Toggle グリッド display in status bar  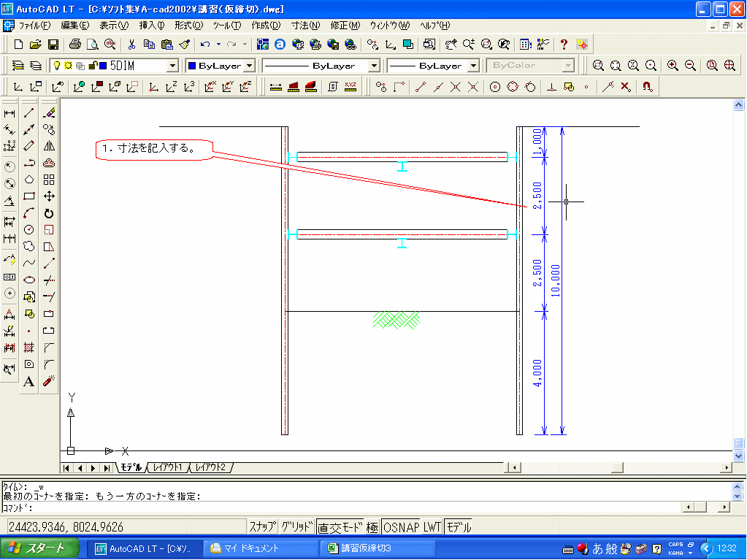click(296, 526)
